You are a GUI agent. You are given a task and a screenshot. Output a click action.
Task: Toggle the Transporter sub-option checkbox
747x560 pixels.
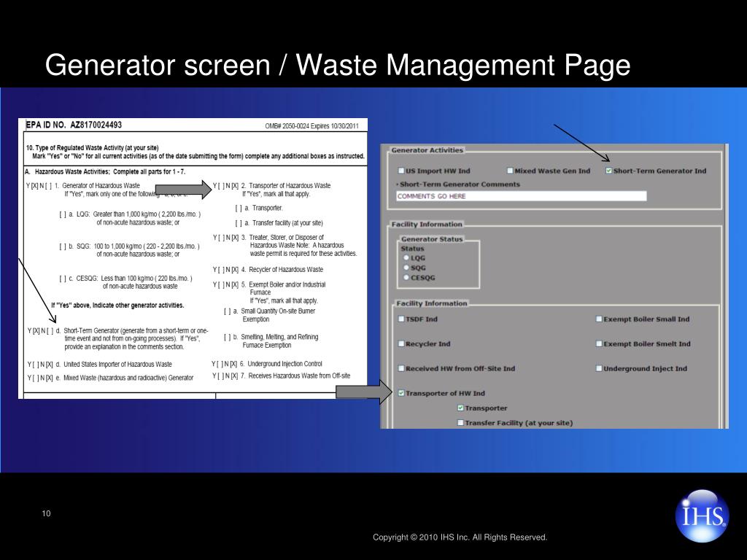[460, 408]
